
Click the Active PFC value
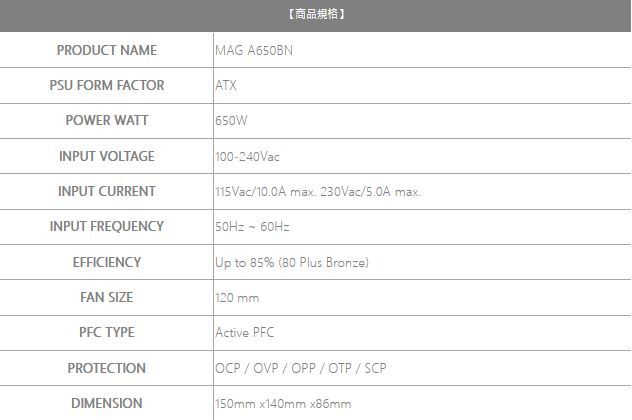coord(245,332)
